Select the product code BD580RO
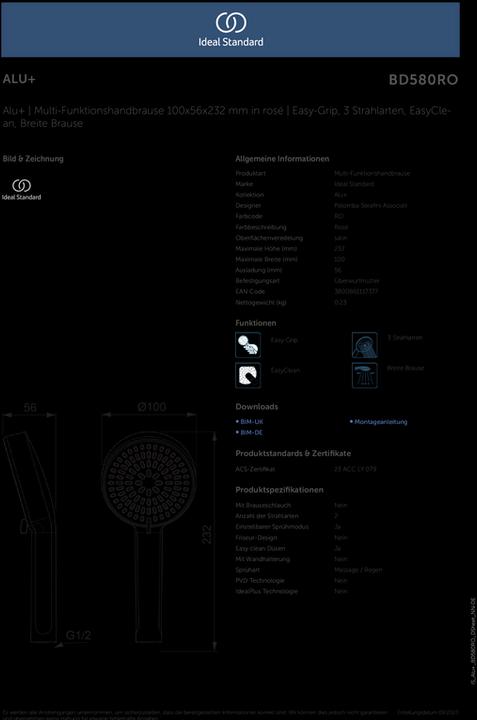The width and height of the screenshot is (477, 720). (x=423, y=80)
